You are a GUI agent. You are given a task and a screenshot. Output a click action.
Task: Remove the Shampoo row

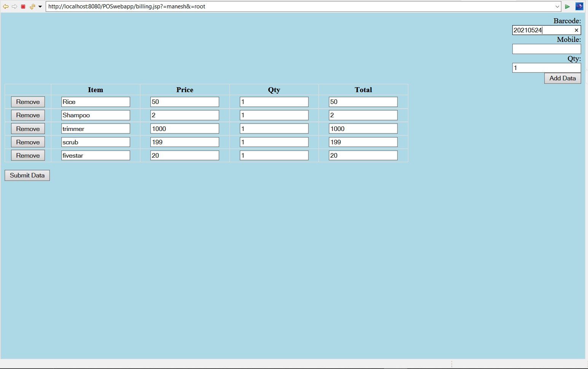27,115
